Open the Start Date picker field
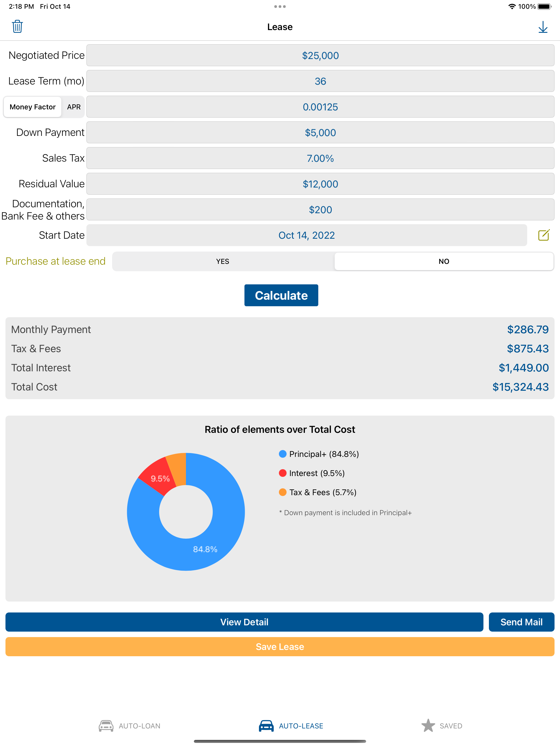The height and width of the screenshot is (747, 560). (x=306, y=235)
